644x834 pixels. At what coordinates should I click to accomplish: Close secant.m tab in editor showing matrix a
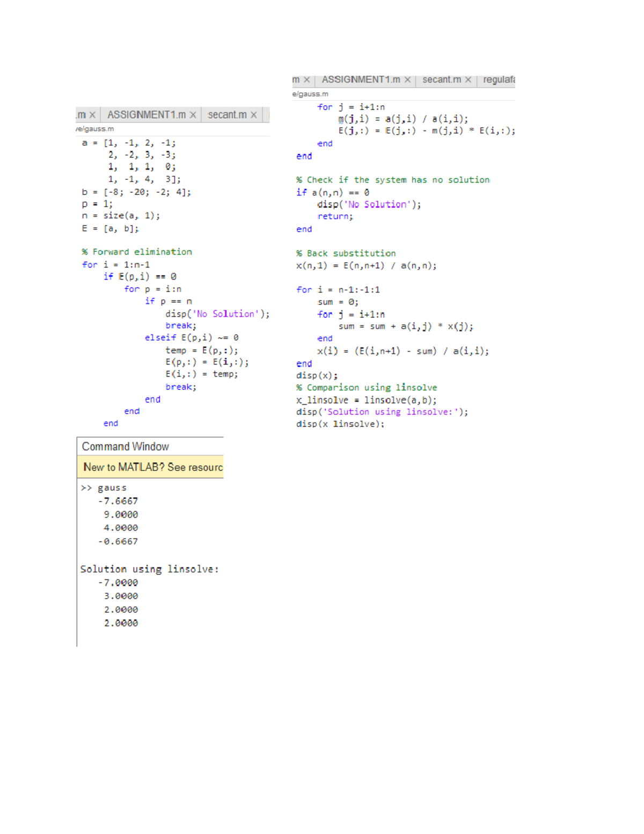click(254, 115)
